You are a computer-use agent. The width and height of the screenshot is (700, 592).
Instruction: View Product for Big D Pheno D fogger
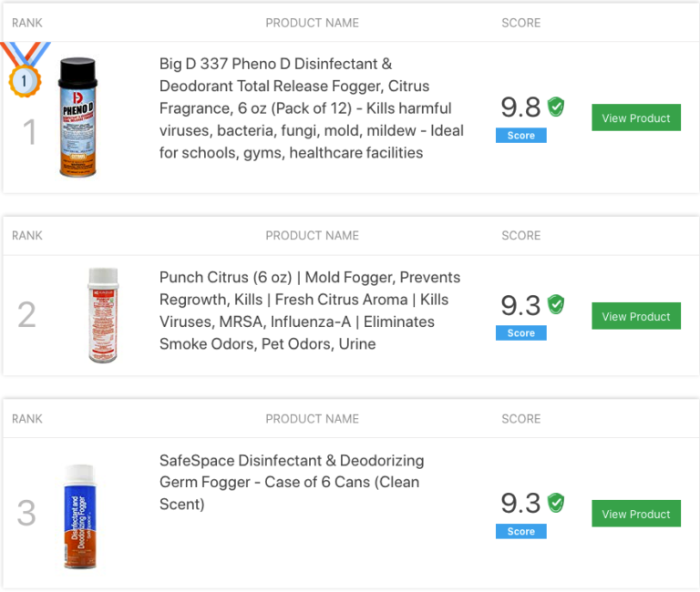coord(635,118)
